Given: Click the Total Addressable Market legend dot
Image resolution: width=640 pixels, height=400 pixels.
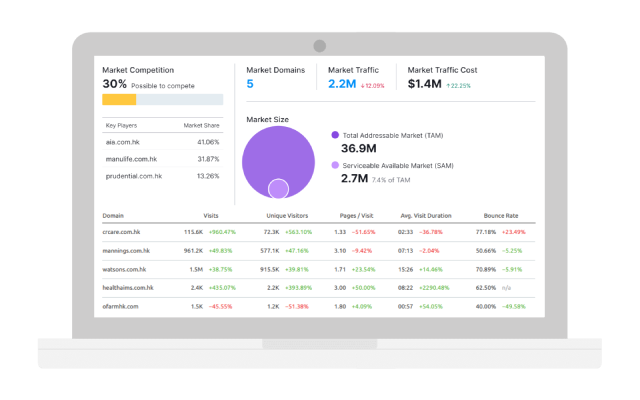Looking at the screenshot, I should point(335,133).
